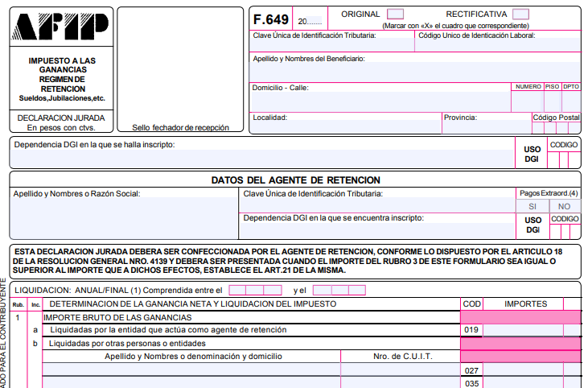Click 'Liquidadas por la entidad que actúa como agente de retención'
This screenshot has width=588, height=388.
tap(168, 330)
